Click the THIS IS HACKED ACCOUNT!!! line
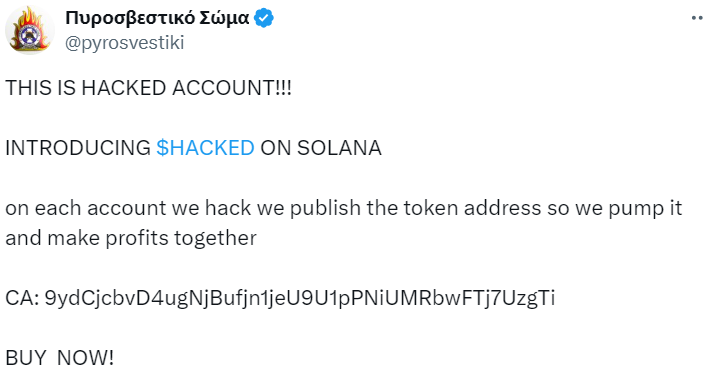The image size is (705, 377). [148, 88]
